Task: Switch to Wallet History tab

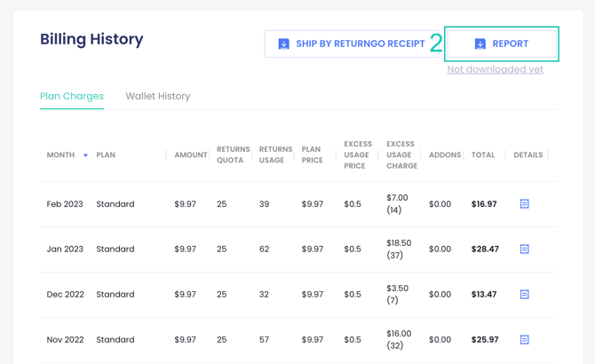Action: point(157,96)
